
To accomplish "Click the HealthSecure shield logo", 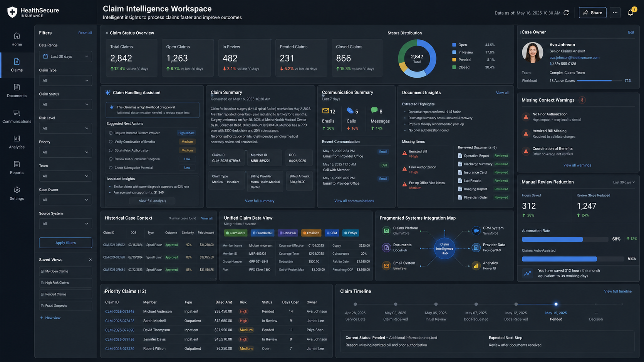I will (12, 12).
